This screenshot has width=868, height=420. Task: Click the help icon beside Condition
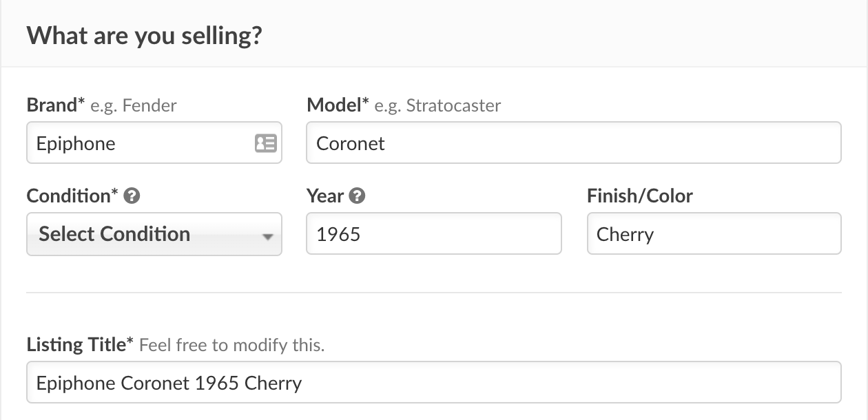[132, 196]
